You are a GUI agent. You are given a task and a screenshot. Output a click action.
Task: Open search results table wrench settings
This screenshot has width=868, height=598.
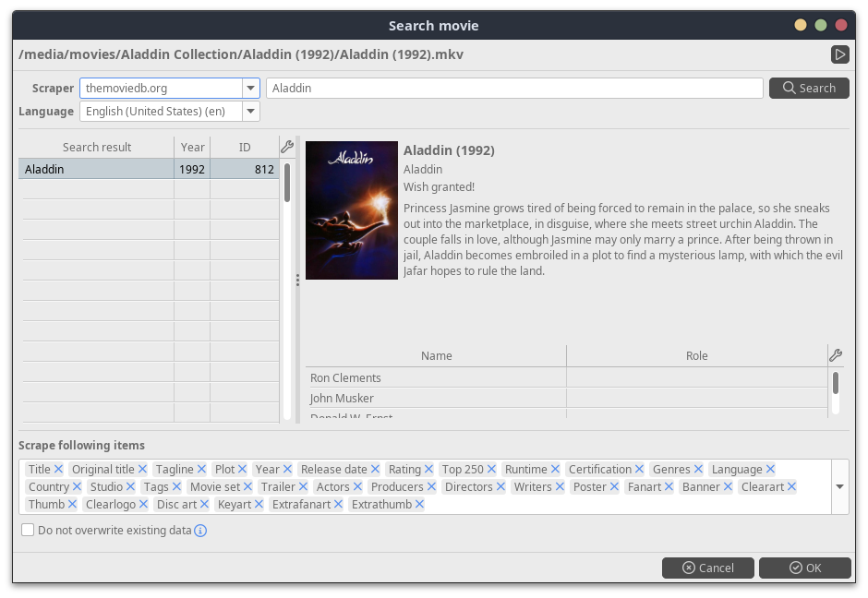pyautogui.click(x=287, y=148)
